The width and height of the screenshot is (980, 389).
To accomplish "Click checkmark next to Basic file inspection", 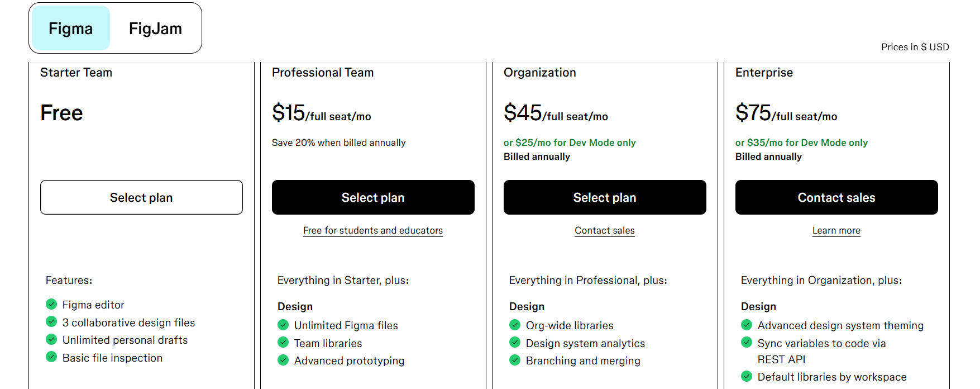I will pos(51,357).
